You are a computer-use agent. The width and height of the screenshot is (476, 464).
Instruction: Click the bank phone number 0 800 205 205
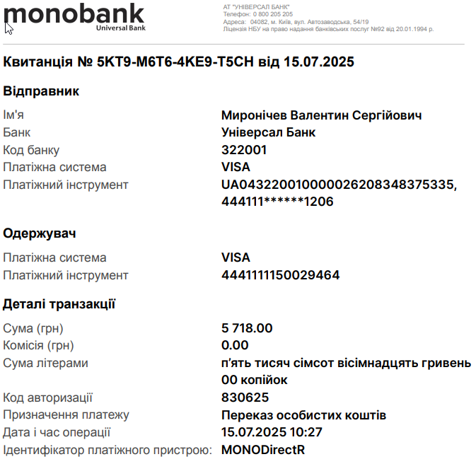[272, 14]
